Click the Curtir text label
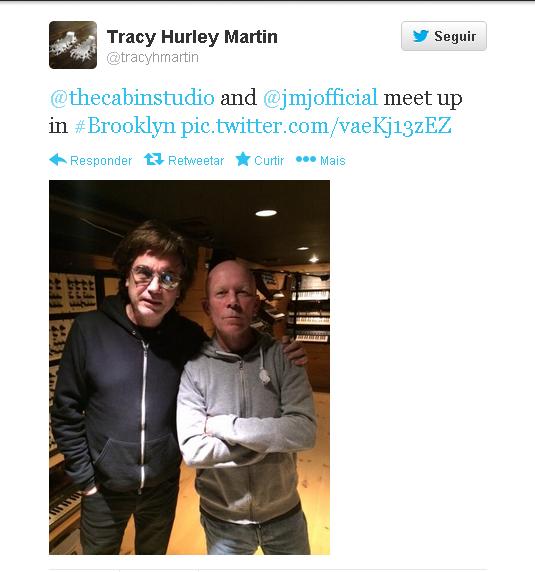The height and width of the screenshot is (572, 535). pyautogui.click(x=269, y=161)
